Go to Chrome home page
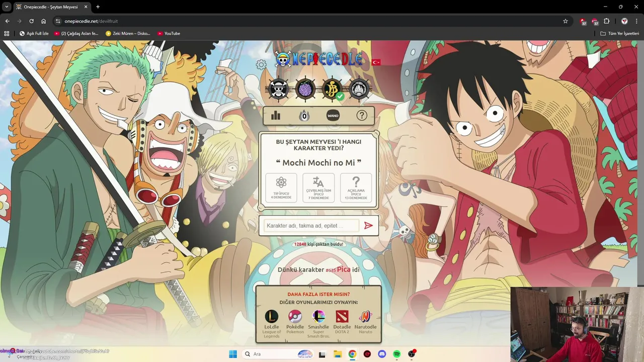Image resolution: width=644 pixels, height=362 pixels. click(44, 21)
